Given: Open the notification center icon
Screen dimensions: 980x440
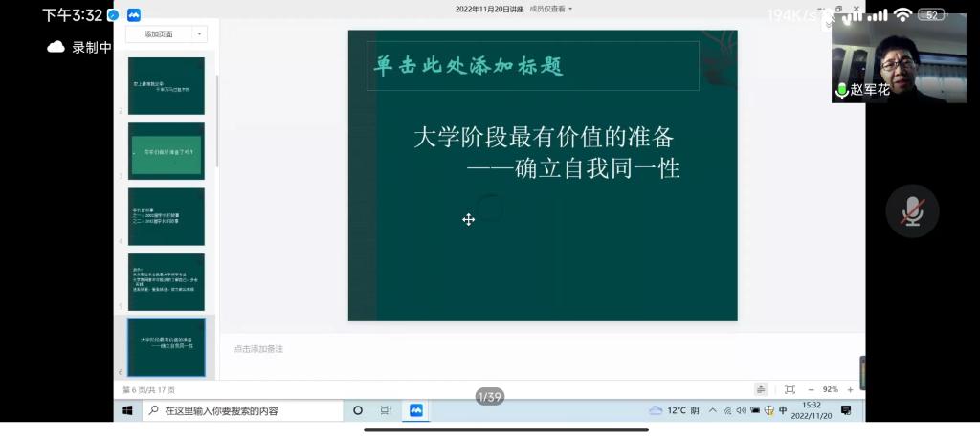Looking at the screenshot, I should 846,410.
